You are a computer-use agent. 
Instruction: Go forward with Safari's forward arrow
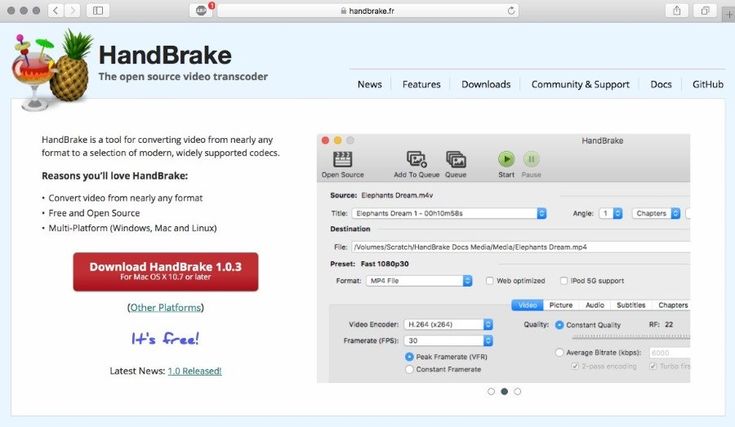point(72,10)
